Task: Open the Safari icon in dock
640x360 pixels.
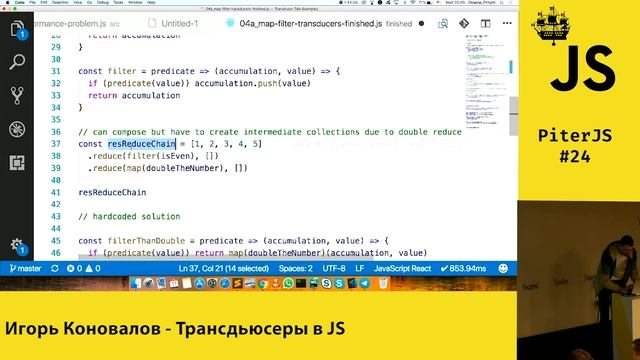Action: (x=224, y=283)
